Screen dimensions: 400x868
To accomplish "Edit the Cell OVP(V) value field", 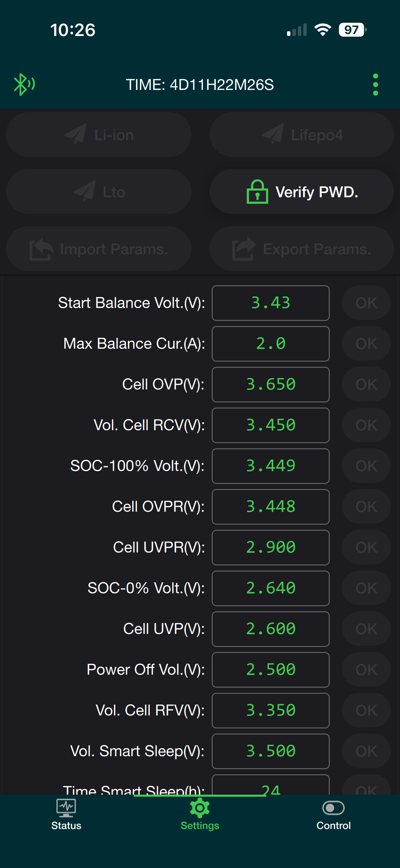I will click(x=271, y=384).
